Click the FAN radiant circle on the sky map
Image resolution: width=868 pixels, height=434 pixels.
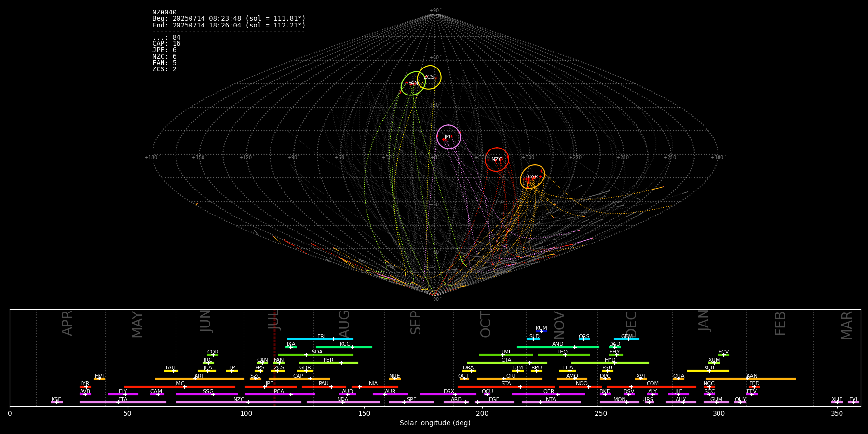coord(413,83)
